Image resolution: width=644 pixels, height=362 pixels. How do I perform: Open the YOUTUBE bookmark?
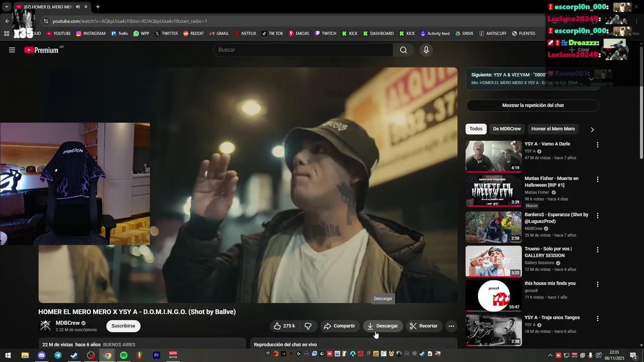(x=58, y=34)
